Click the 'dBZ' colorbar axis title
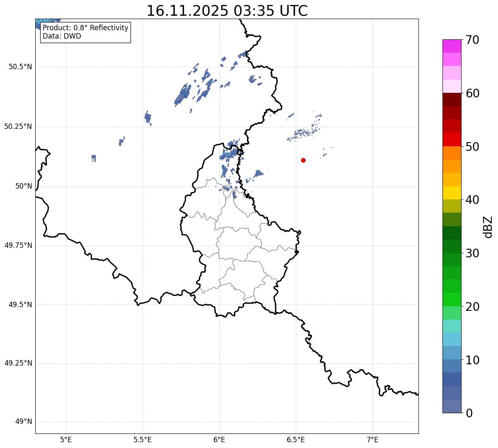The width and height of the screenshot is (498, 448). 488,227
